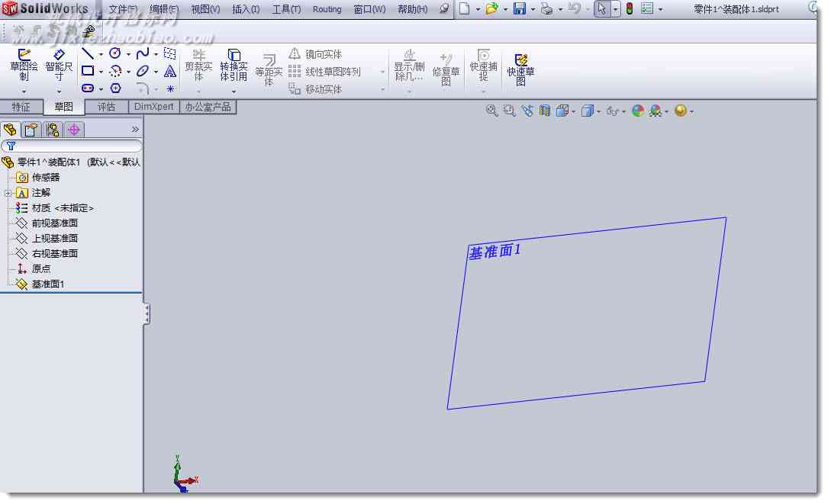Open Options checklist icon
Image resolution: width=828 pixels, height=504 pixels.
click(647, 8)
